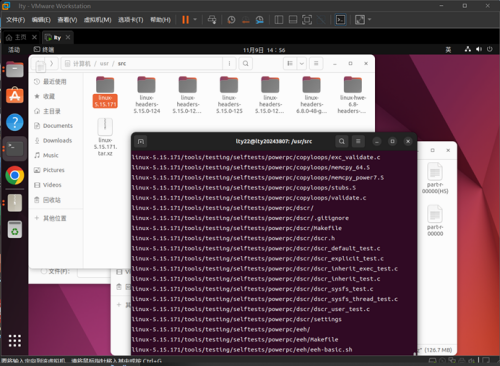Pause the virtual machine
This screenshot has width=500, height=366.
pos(185,20)
